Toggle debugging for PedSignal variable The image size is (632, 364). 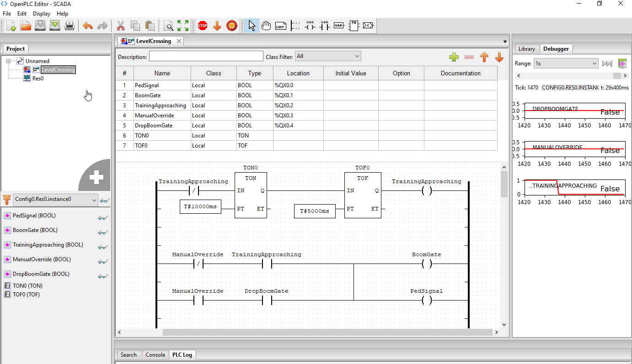(103, 217)
